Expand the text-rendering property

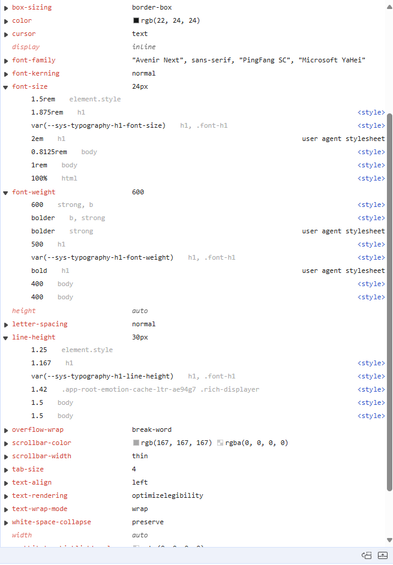pyautogui.click(x=6, y=496)
